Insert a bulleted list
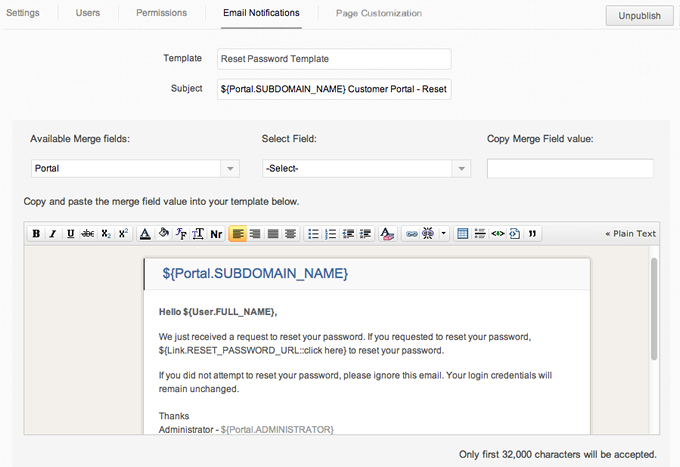 click(x=313, y=234)
